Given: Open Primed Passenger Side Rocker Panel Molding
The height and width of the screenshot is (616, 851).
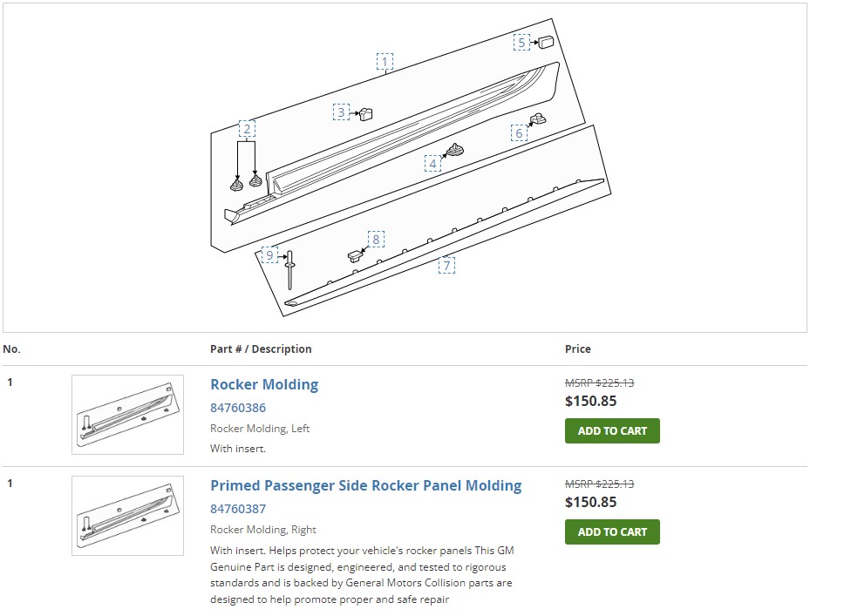Looking at the screenshot, I should [366, 485].
